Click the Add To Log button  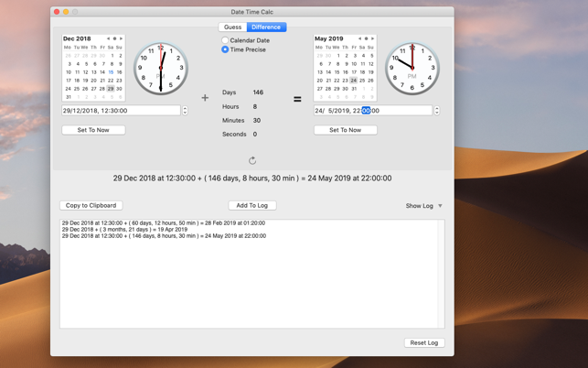(252, 206)
